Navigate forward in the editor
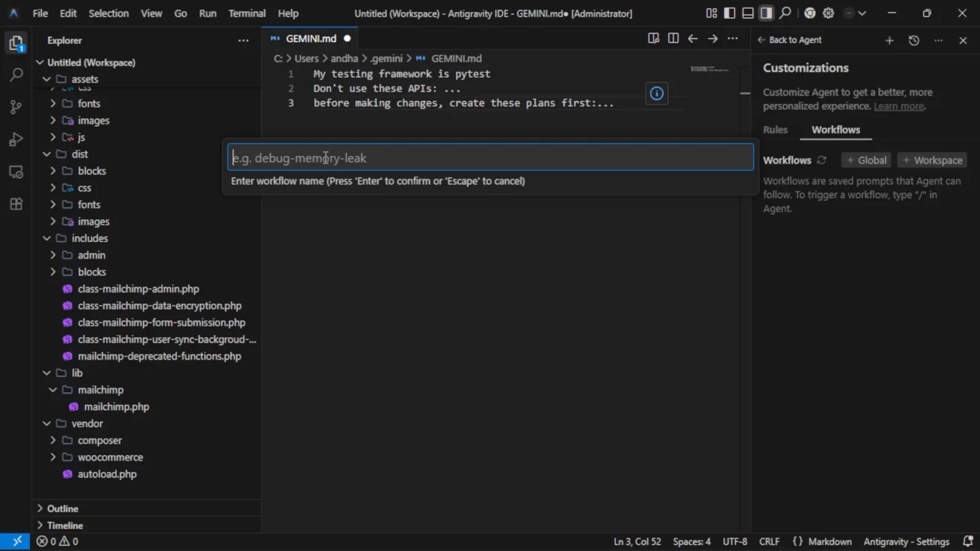Viewport: 980px width, 551px height. tap(713, 39)
